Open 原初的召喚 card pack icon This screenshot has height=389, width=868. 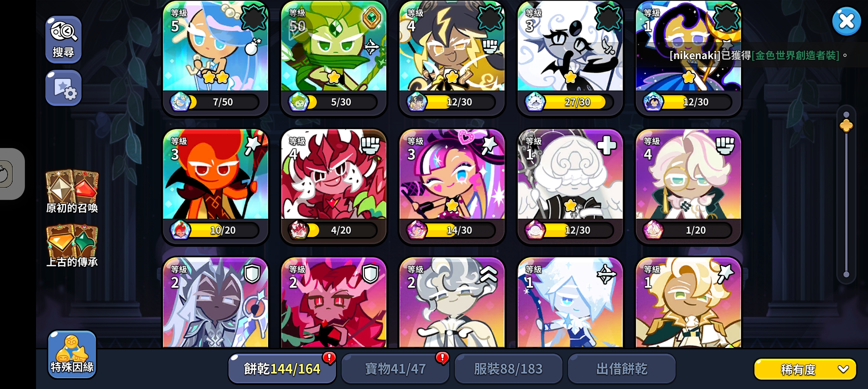pos(72,192)
